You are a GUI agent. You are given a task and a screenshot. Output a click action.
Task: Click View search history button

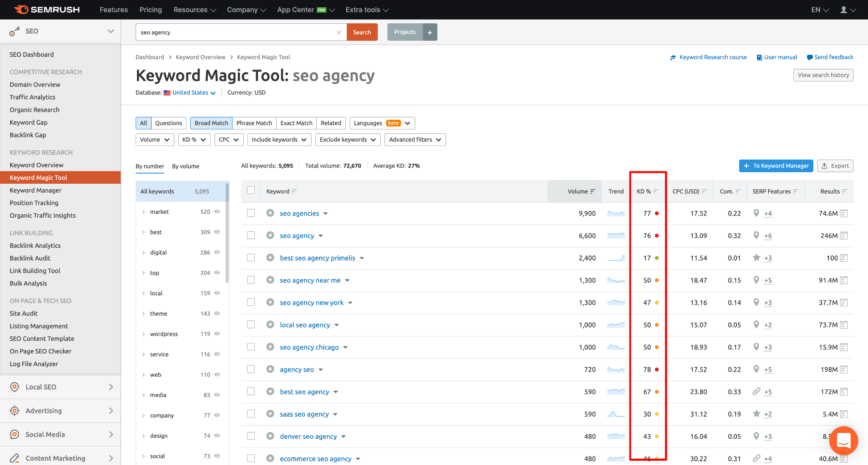823,75
